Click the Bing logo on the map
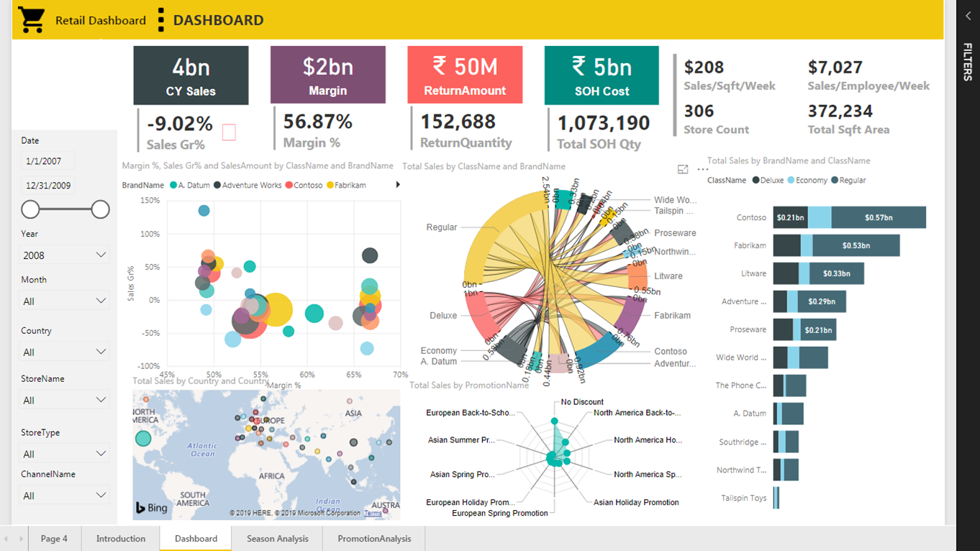 coord(152,508)
